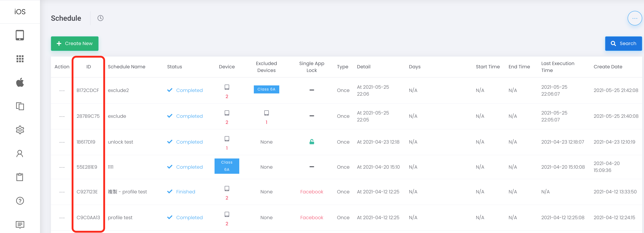Open action menu for exclude schedule
Image resolution: width=644 pixels, height=233 pixels.
click(62, 116)
